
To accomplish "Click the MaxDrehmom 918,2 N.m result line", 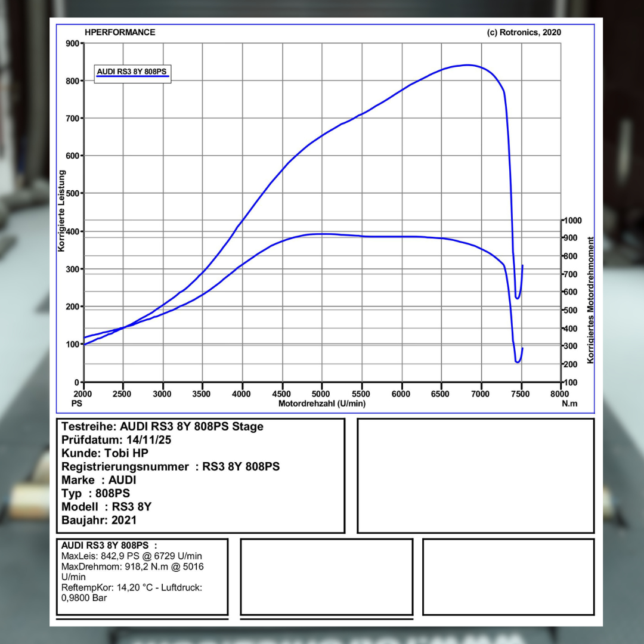I will pos(132,566).
